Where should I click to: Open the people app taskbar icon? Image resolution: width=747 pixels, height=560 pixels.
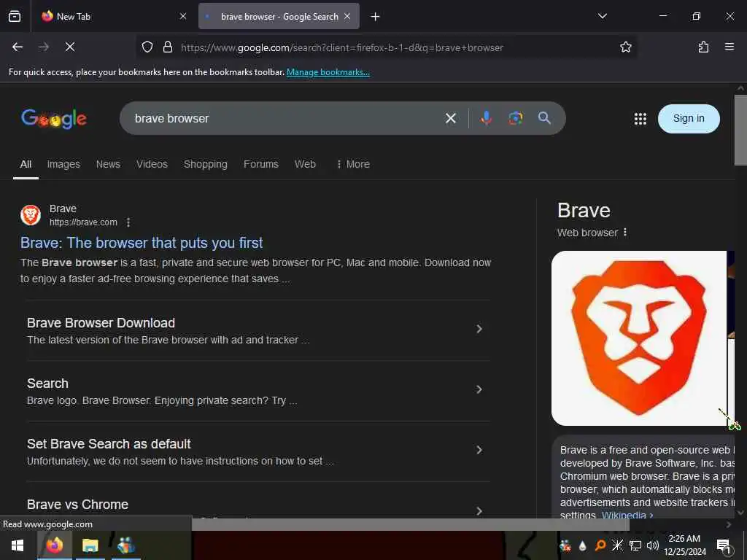tap(126, 545)
